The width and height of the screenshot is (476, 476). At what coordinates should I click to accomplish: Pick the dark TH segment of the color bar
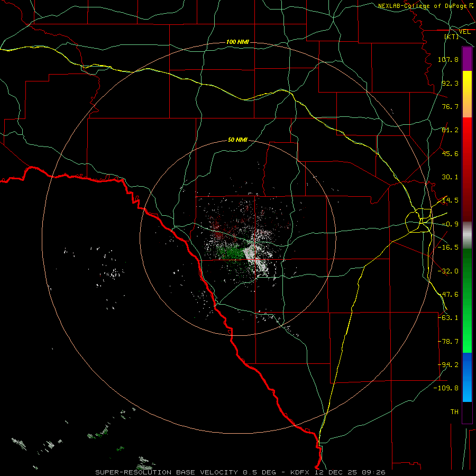(467, 412)
